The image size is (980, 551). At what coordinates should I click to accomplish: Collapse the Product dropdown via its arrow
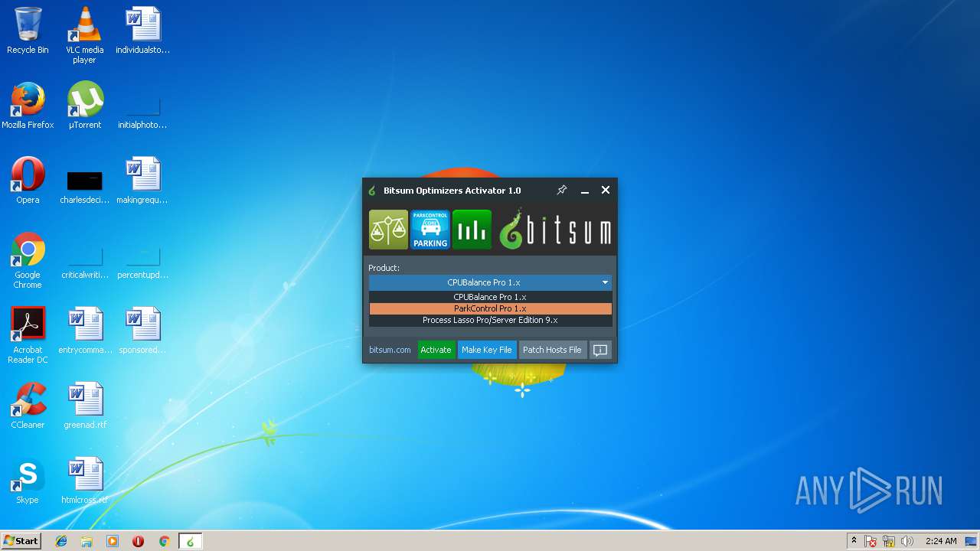605,282
